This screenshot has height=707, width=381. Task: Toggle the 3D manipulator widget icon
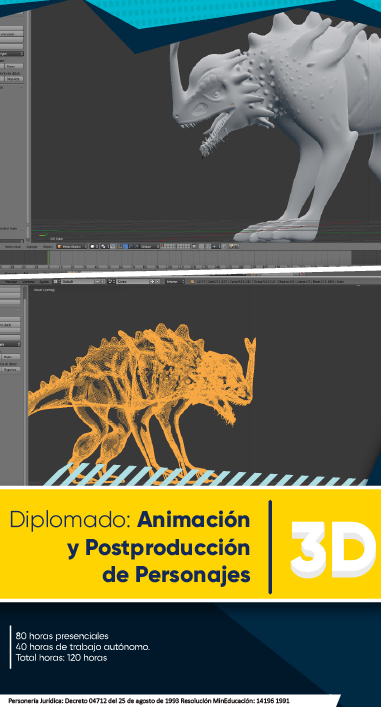point(119,247)
